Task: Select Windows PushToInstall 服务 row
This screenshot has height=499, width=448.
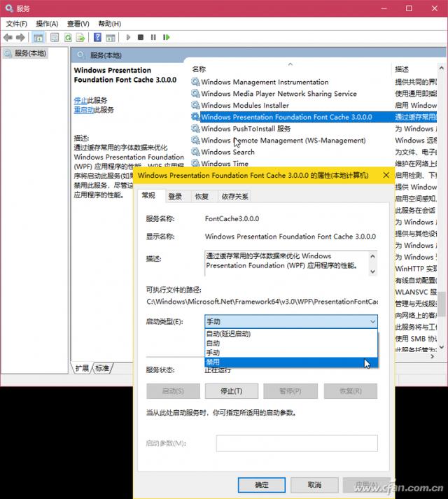Action: coord(246,129)
